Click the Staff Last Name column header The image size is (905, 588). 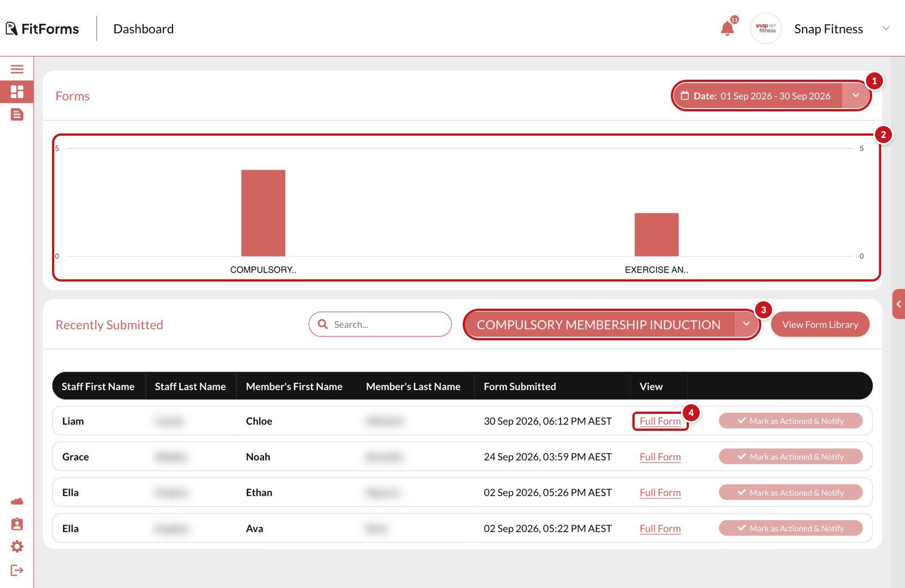click(190, 386)
